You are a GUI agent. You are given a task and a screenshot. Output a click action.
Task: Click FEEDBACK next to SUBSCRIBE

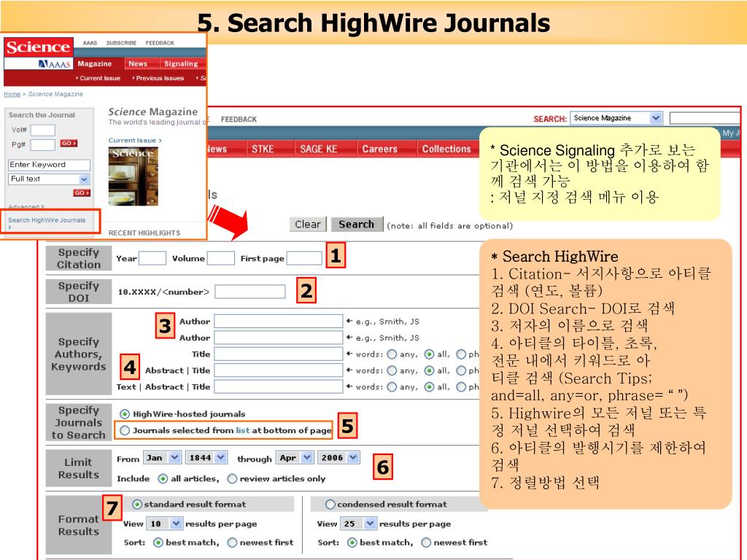point(160,43)
